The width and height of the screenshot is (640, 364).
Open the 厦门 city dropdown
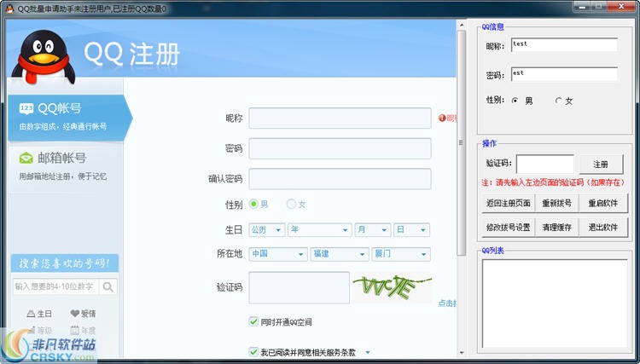pyautogui.click(x=401, y=254)
